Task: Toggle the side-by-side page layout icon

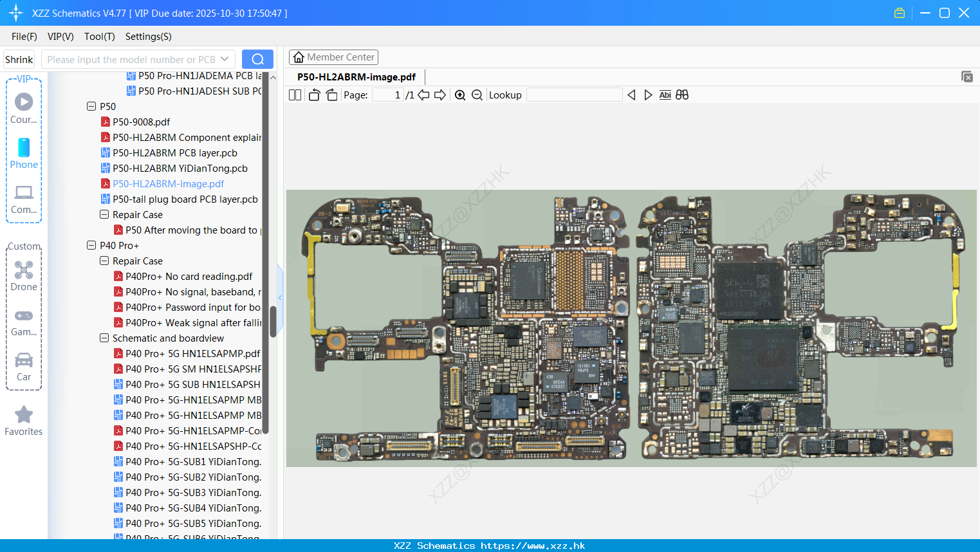Action: tap(295, 95)
